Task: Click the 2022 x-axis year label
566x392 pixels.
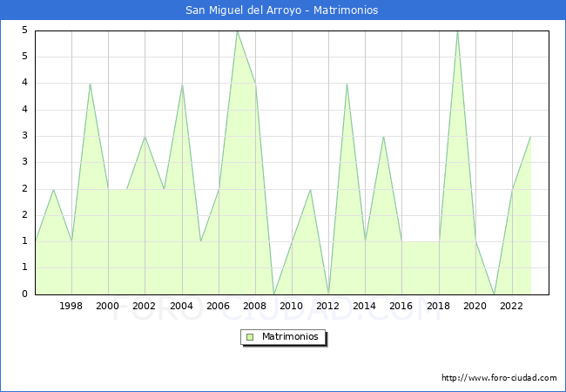Action: click(511, 306)
